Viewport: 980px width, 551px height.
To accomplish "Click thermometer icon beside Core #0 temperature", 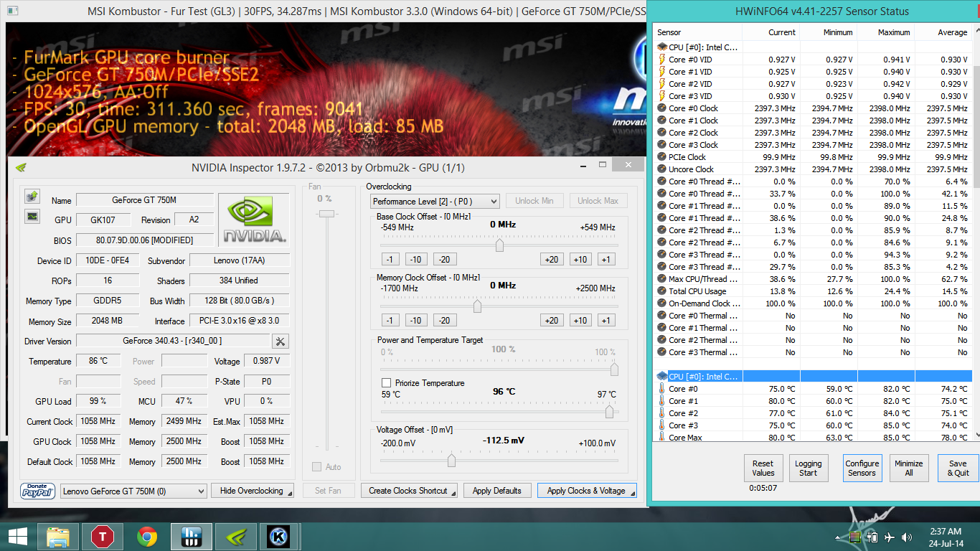I will coord(661,389).
